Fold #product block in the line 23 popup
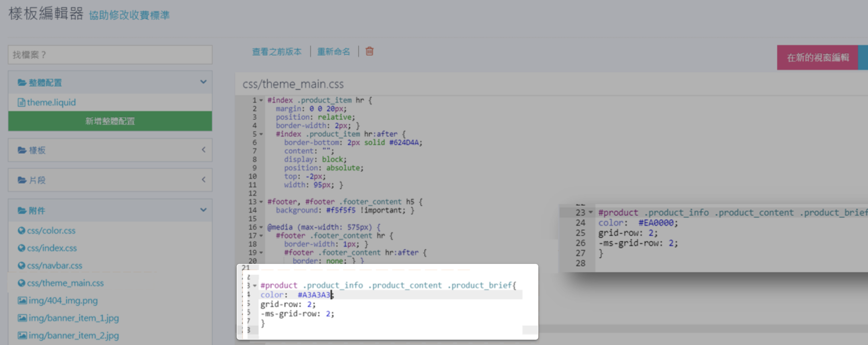Viewport: 868px width, 345px height. coord(590,212)
